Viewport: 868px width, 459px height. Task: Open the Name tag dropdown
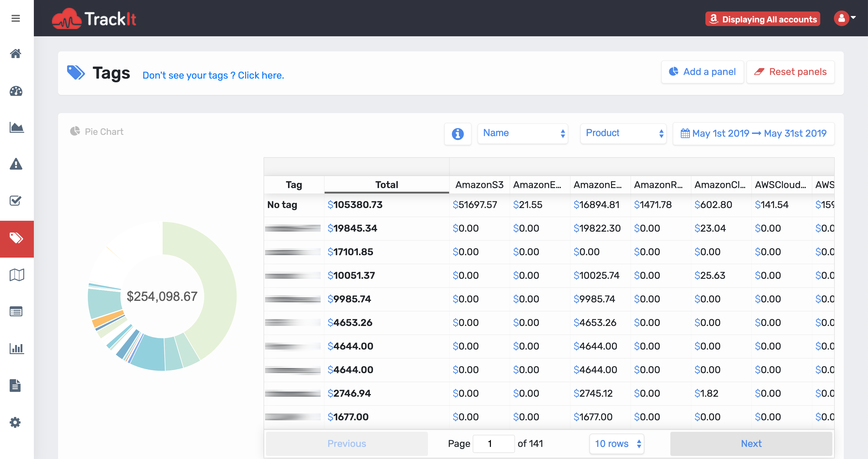[x=523, y=133]
